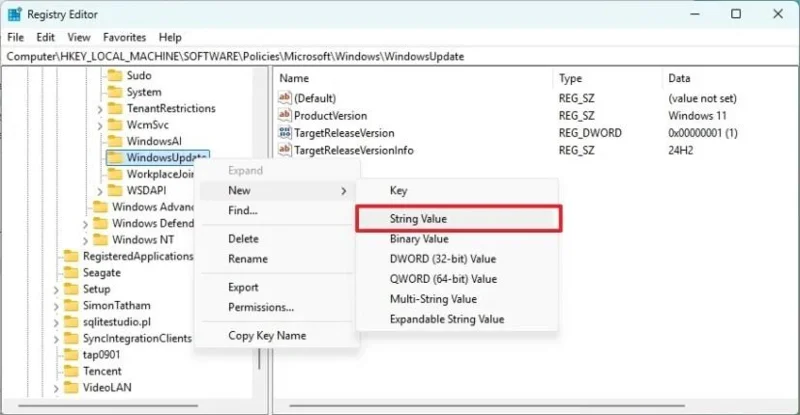The width and height of the screenshot is (800, 415).
Task: Click the (Default) string value icon
Action: point(285,97)
